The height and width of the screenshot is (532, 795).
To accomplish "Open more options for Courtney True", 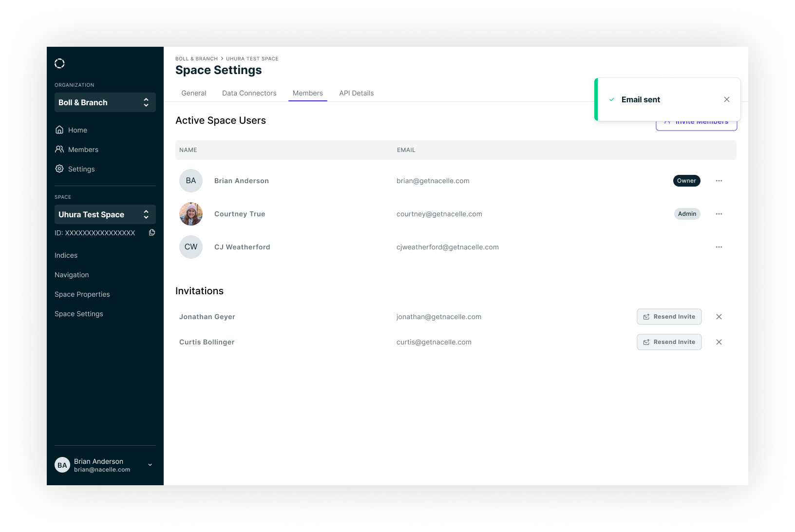I will click(719, 214).
